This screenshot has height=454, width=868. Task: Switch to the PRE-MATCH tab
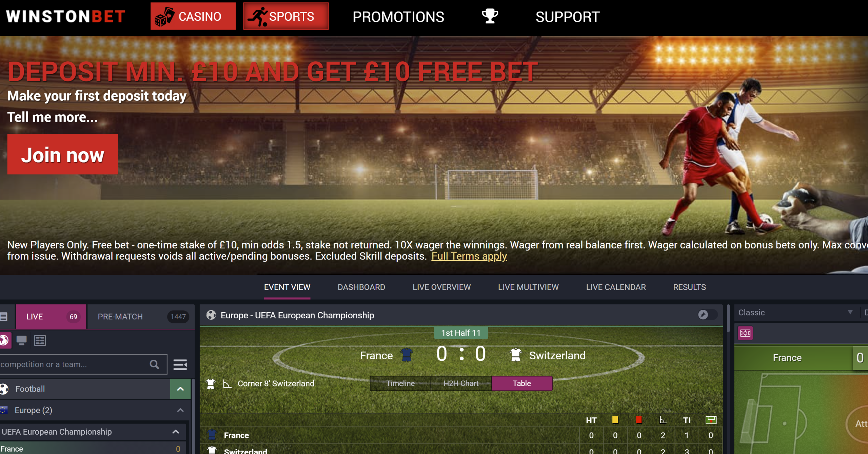(x=141, y=317)
